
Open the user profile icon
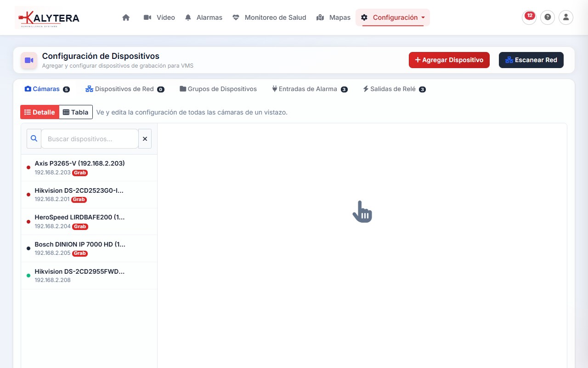[566, 17]
